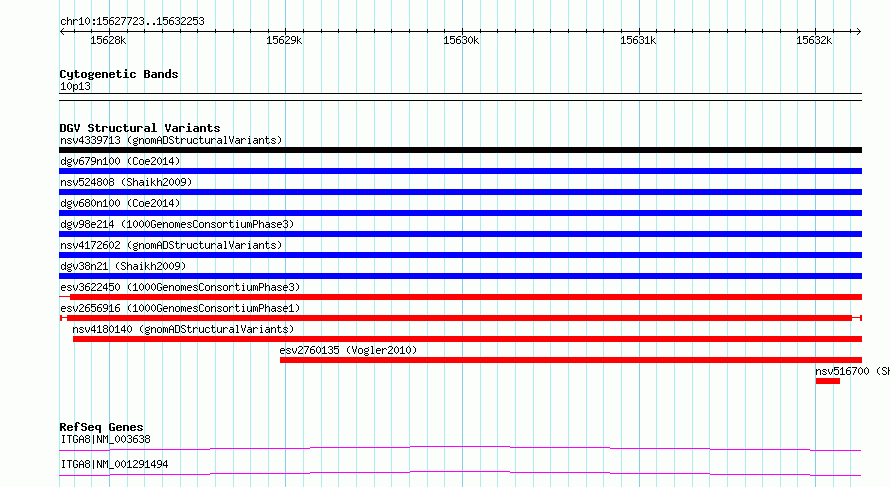Select the 10p13 band label
The width and height of the screenshot is (890, 487).
[75, 86]
